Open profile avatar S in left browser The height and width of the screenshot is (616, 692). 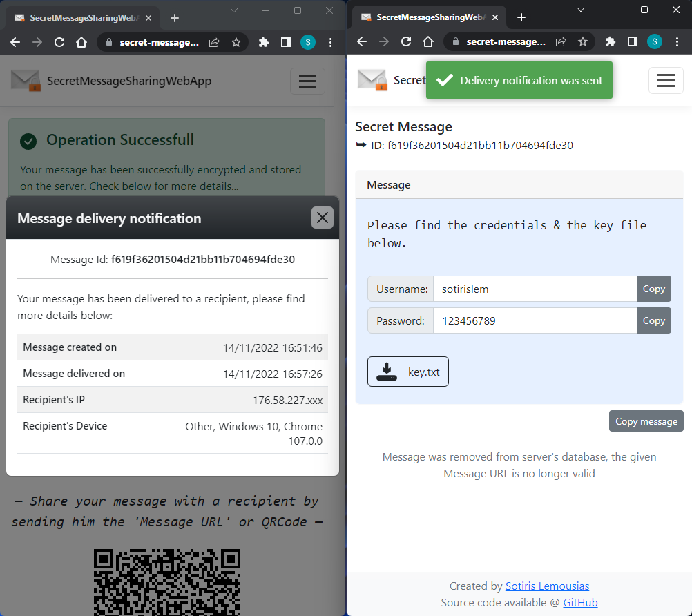click(307, 42)
